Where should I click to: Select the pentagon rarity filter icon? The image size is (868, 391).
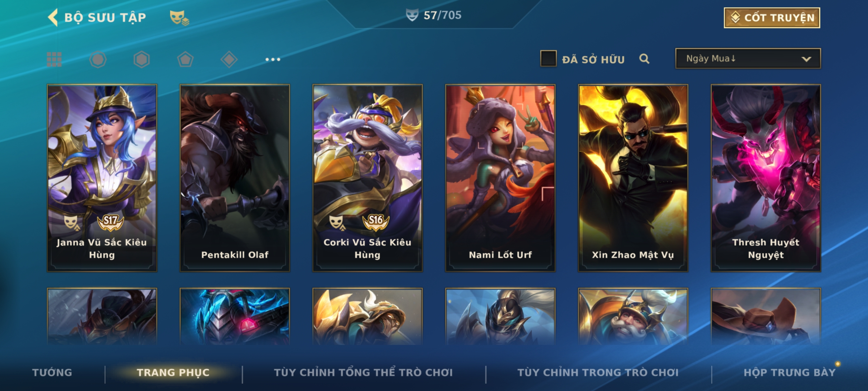coord(185,59)
